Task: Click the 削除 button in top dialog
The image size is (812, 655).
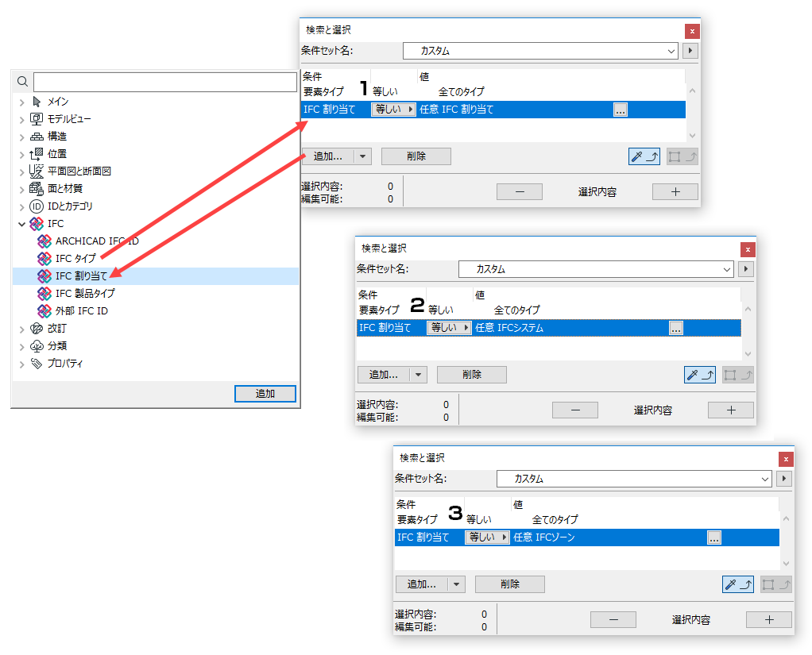Action: coord(416,156)
